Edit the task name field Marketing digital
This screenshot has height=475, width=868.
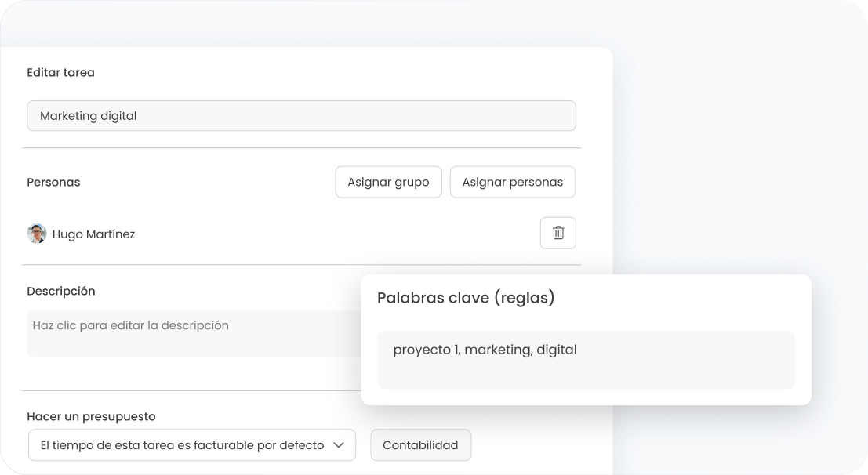(302, 116)
